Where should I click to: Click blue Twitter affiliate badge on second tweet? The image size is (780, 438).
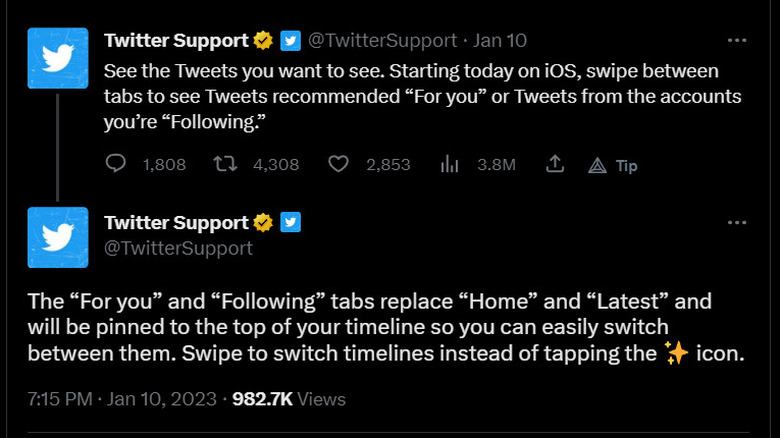(x=290, y=222)
